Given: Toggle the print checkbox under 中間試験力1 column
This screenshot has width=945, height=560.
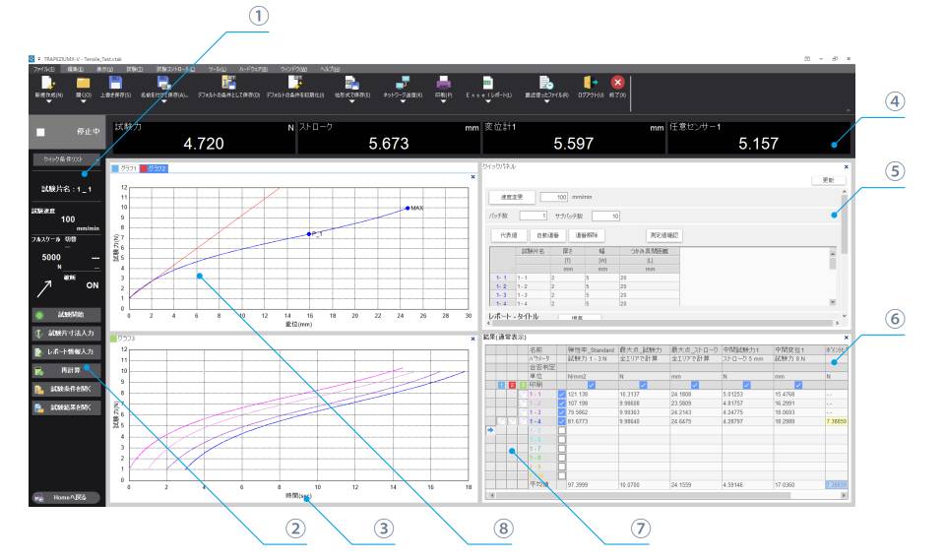Looking at the screenshot, I should pyautogui.click(x=747, y=385).
